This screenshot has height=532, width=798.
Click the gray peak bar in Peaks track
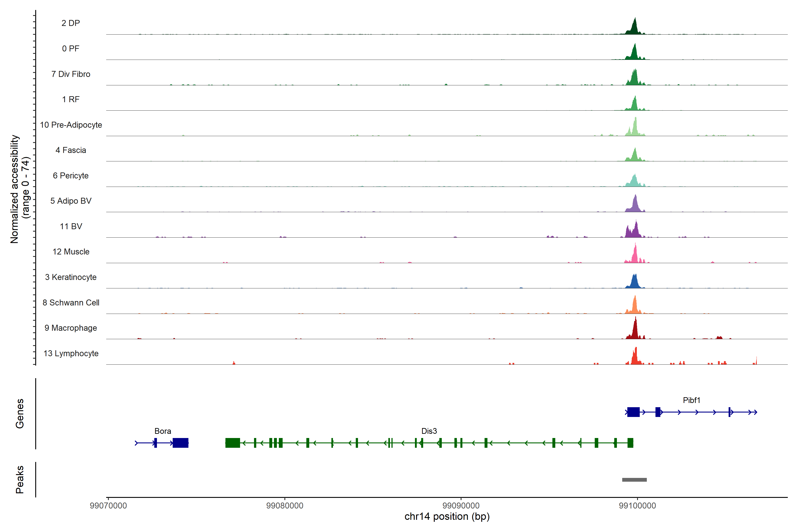pos(634,480)
